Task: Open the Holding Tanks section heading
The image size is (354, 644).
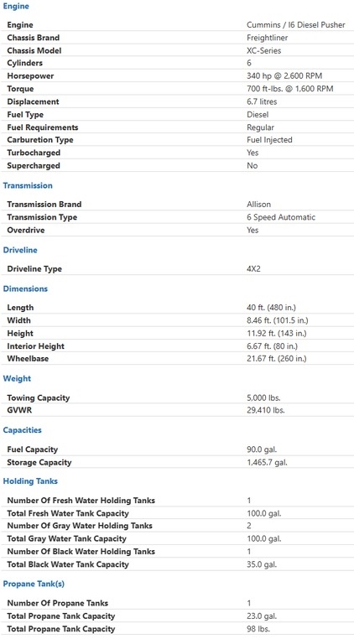Action: [30, 481]
